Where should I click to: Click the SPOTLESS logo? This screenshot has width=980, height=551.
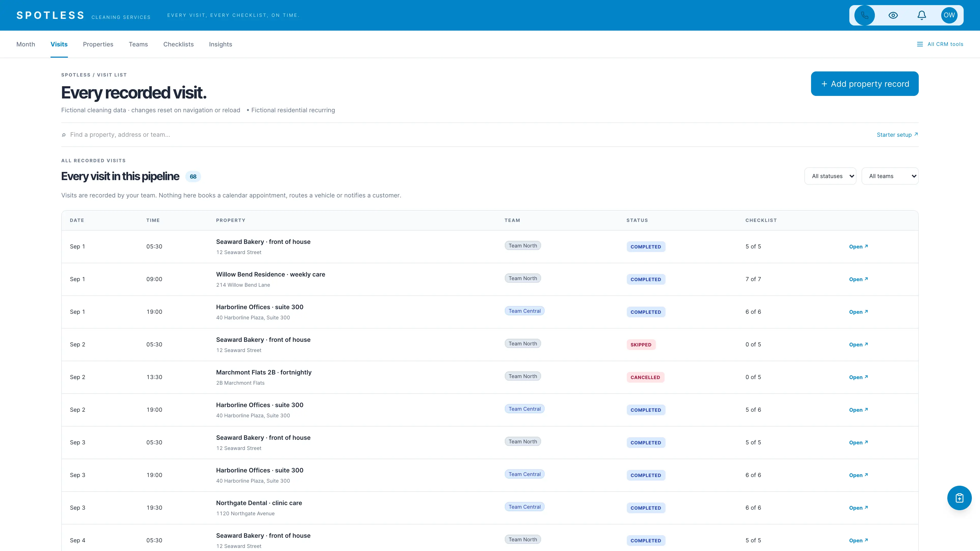pyautogui.click(x=51, y=15)
